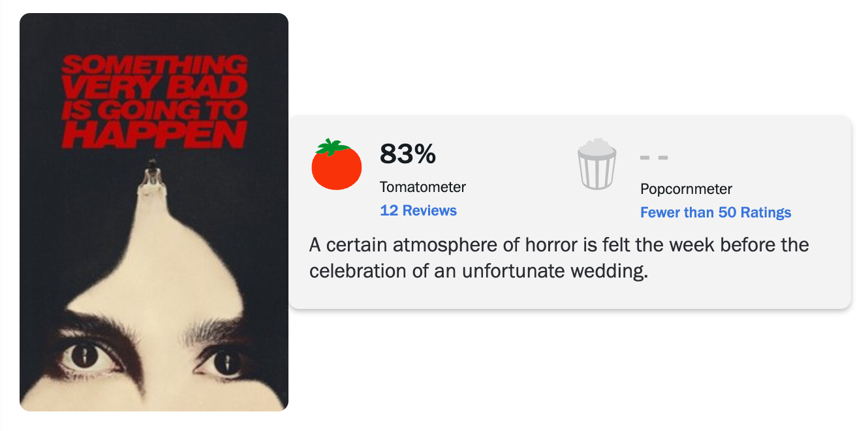The width and height of the screenshot is (868, 431).
Task: Click the 83% Tomatometer score
Action: coord(407,154)
